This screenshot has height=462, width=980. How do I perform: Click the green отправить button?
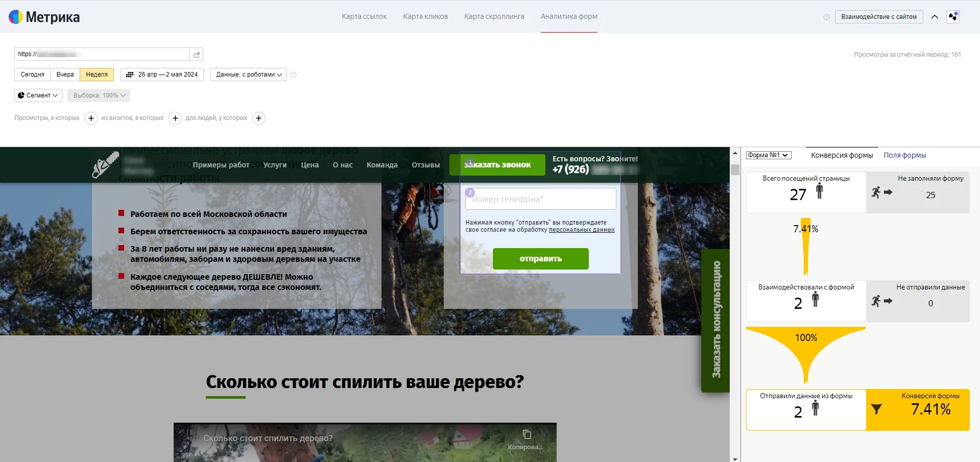[x=540, y=259]
